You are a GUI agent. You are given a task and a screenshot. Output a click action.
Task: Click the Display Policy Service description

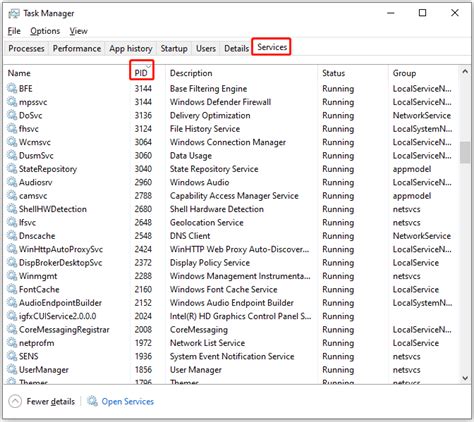[x=210, y=263]
